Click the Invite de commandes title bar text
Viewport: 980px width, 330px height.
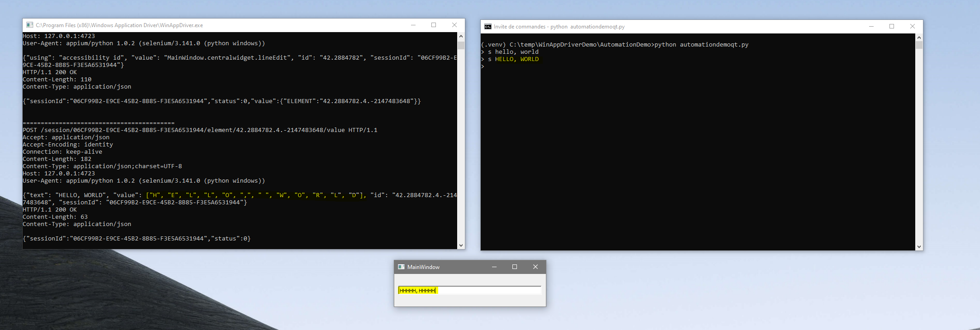pos(559,27)
